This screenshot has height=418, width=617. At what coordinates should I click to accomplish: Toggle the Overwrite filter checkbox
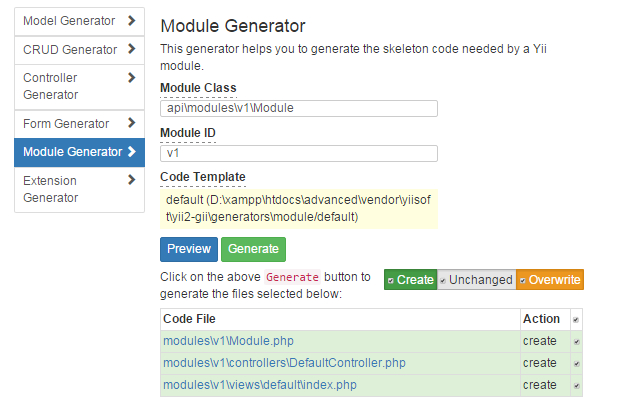(x=523, y=281)
